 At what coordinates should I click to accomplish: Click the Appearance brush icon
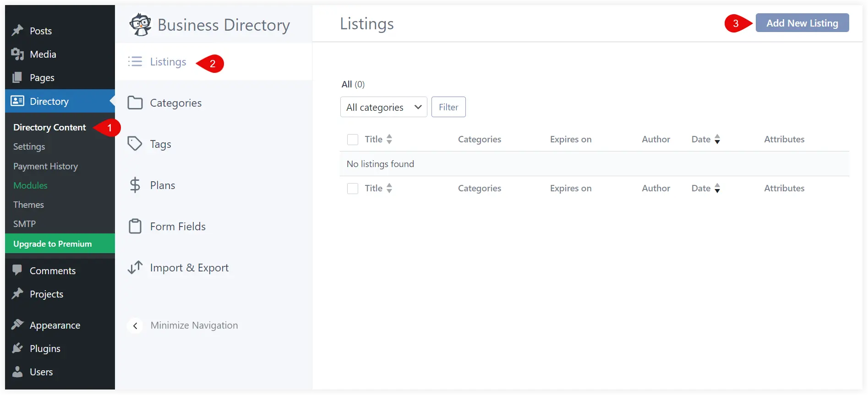click(17, 325)
